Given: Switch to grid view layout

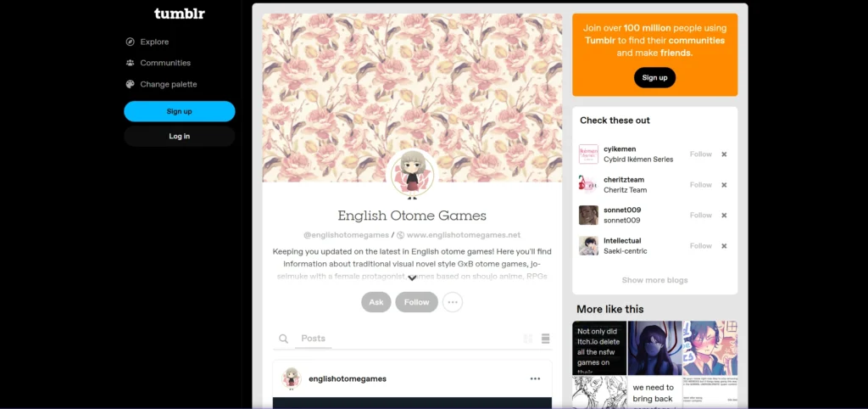Looking at the screenshot, I should tap(527, 339).
